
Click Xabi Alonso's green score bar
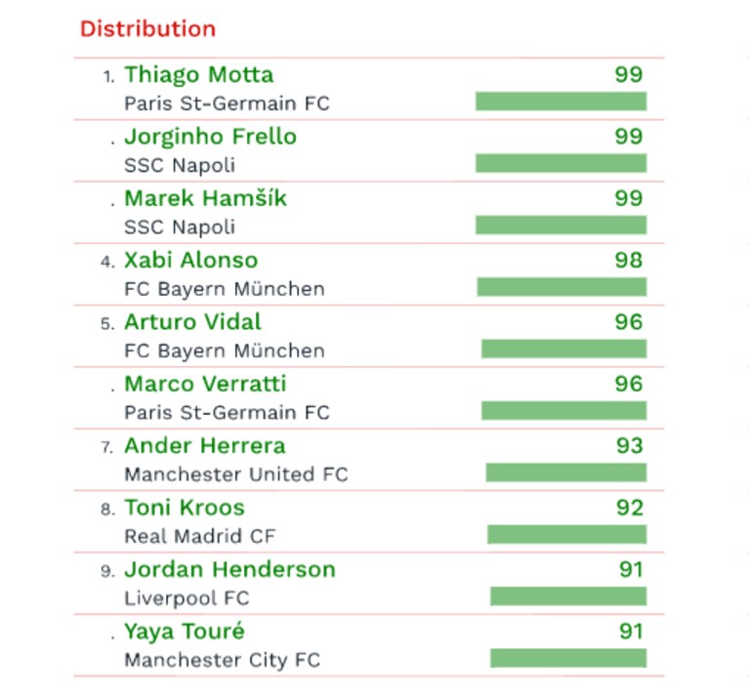point(562,287)
